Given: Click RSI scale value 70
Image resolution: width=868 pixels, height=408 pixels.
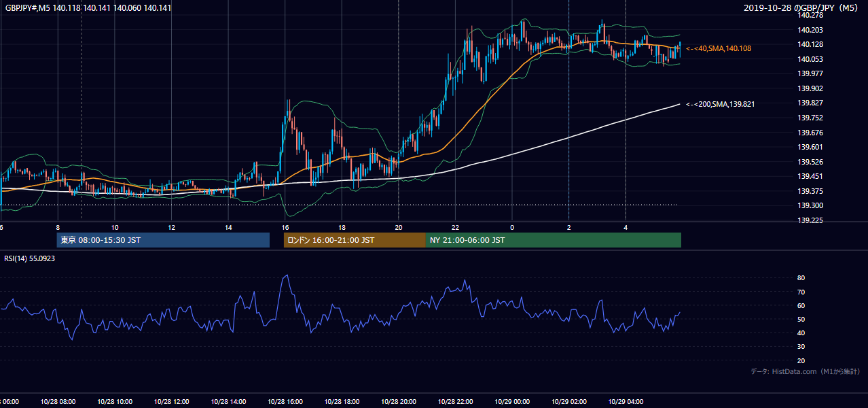Looking at the screenshot, I should 801,292.
